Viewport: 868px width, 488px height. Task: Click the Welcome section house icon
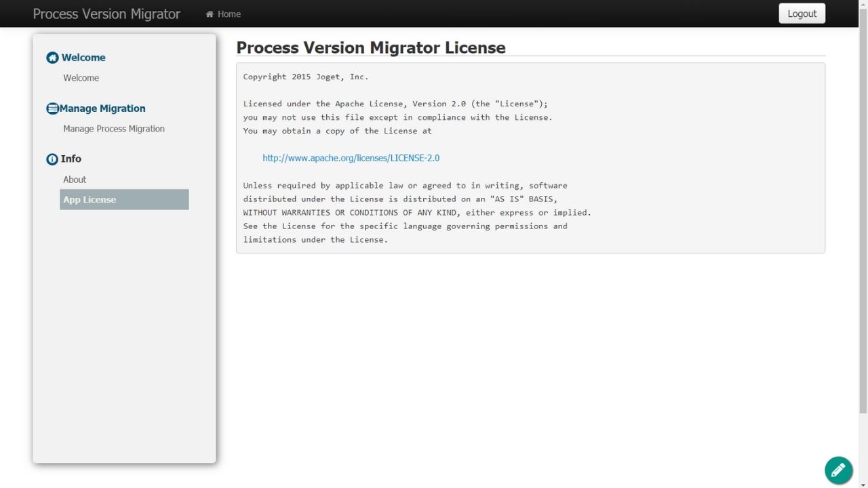click(52, 58)
